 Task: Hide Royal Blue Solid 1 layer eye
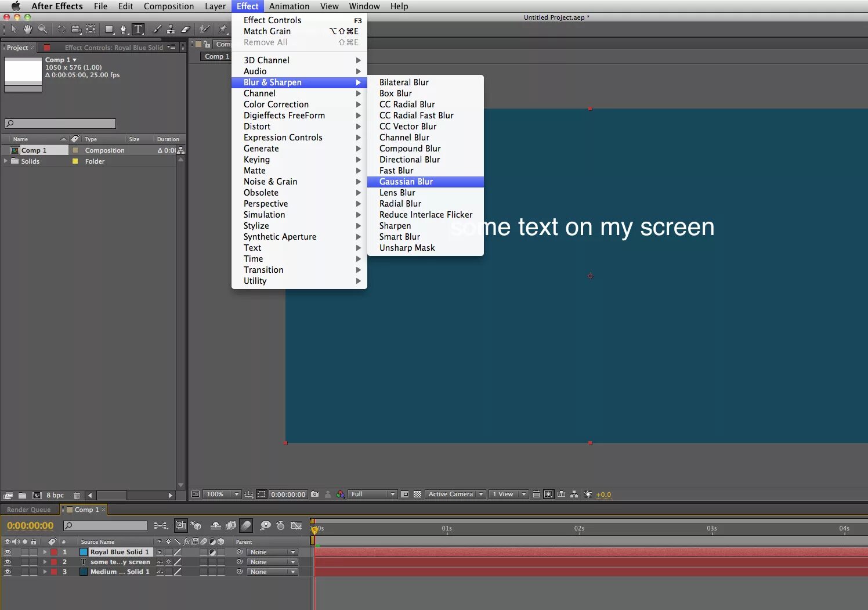8,552
